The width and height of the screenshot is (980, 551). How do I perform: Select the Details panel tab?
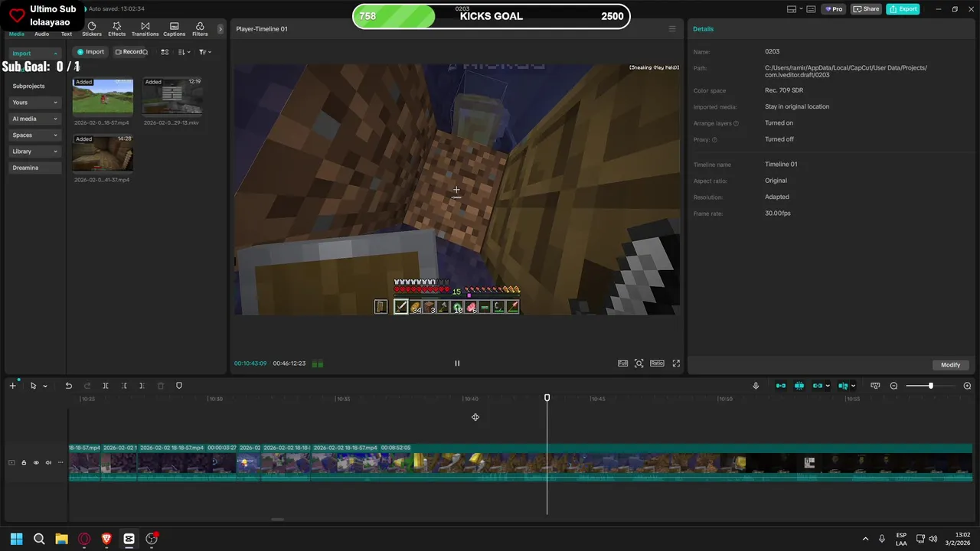[703, 29]
